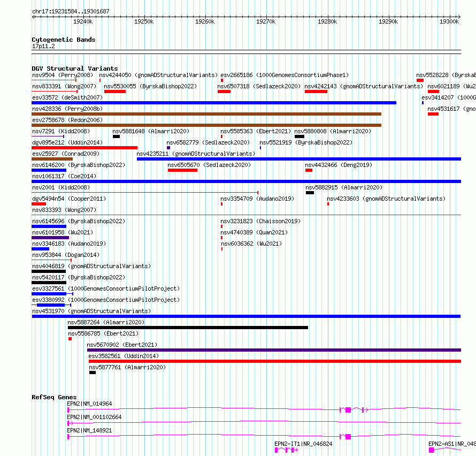
Task: Open the nsv3231823 (Chaisson2019) label
Action: pyautogui.click(x=260, y=221)
